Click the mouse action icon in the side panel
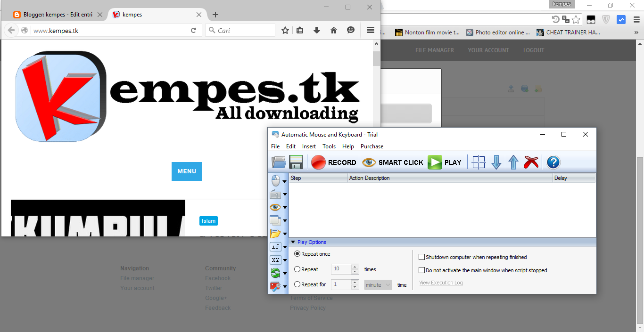 click(275, 181)
